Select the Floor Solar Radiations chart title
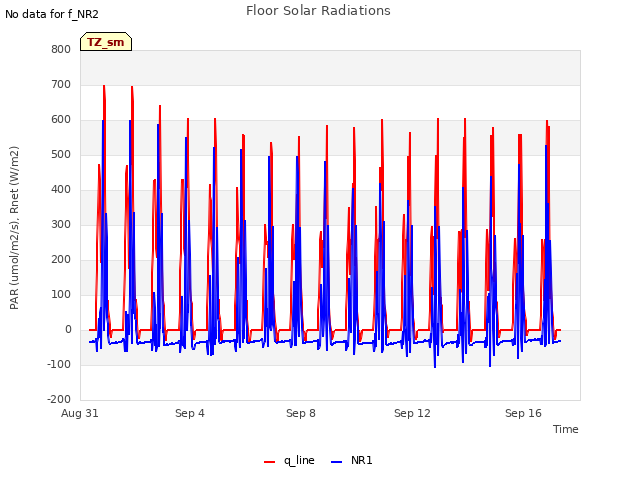 (x=318, y=11)
